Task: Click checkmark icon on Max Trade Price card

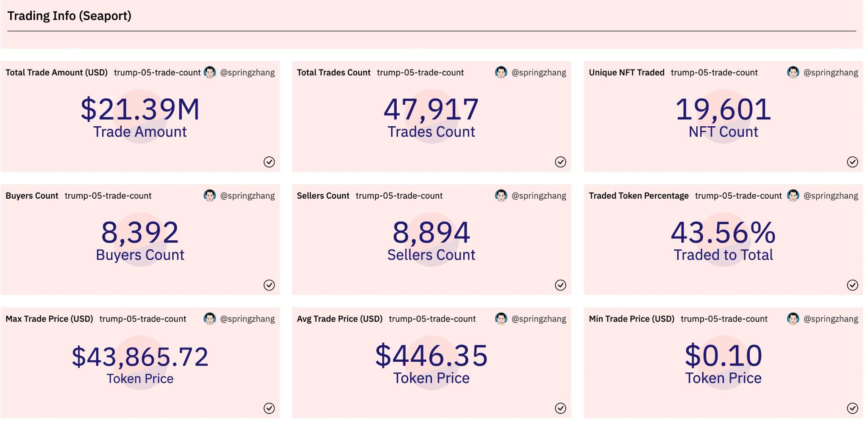Action: (x=269, y=408)
